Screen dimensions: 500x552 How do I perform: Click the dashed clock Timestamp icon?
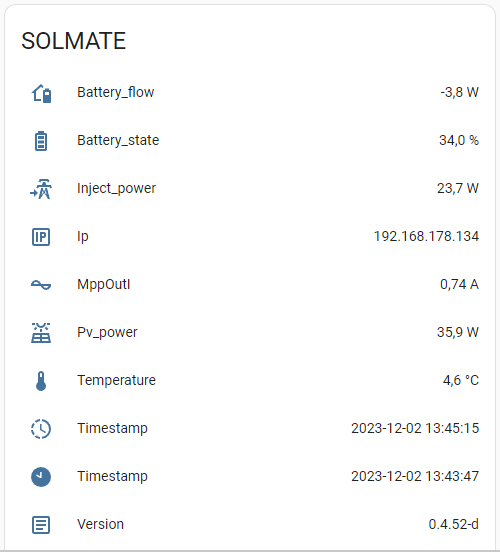pos(41,429)
